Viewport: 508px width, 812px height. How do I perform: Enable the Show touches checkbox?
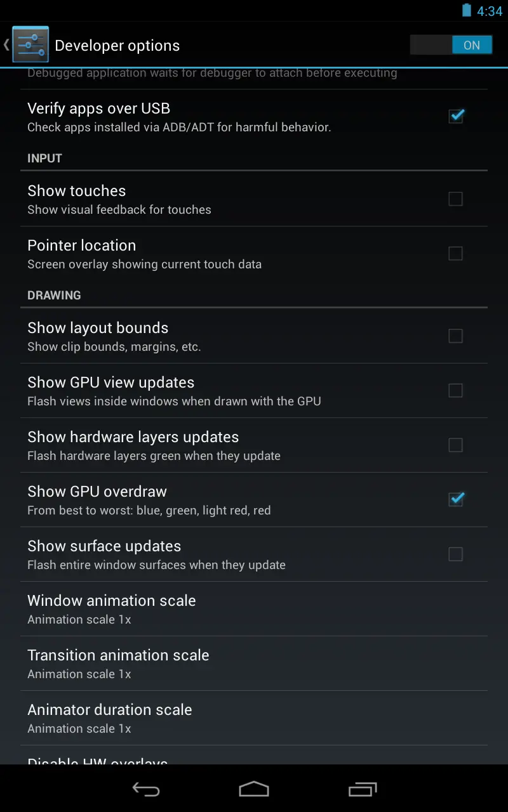point(455,199)
